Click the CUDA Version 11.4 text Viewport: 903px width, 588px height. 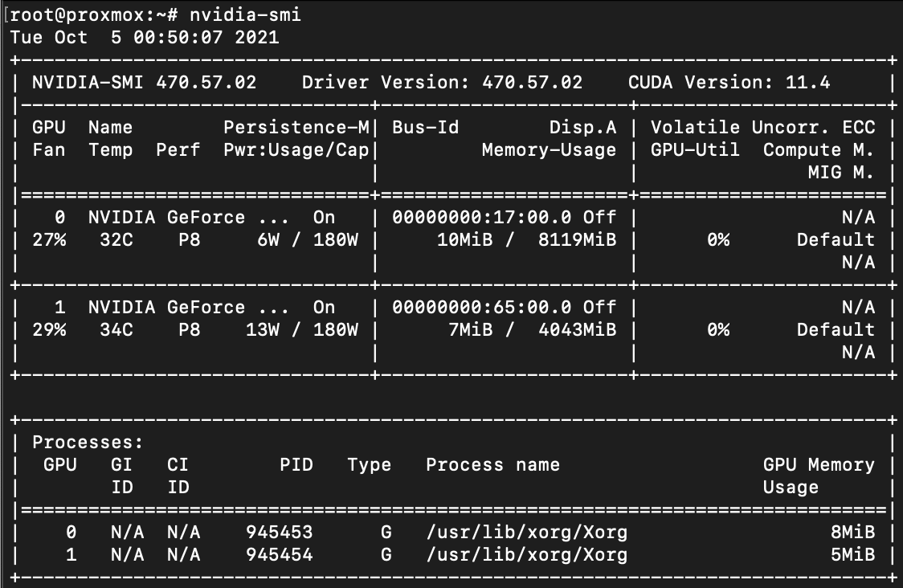click(729, 83)
